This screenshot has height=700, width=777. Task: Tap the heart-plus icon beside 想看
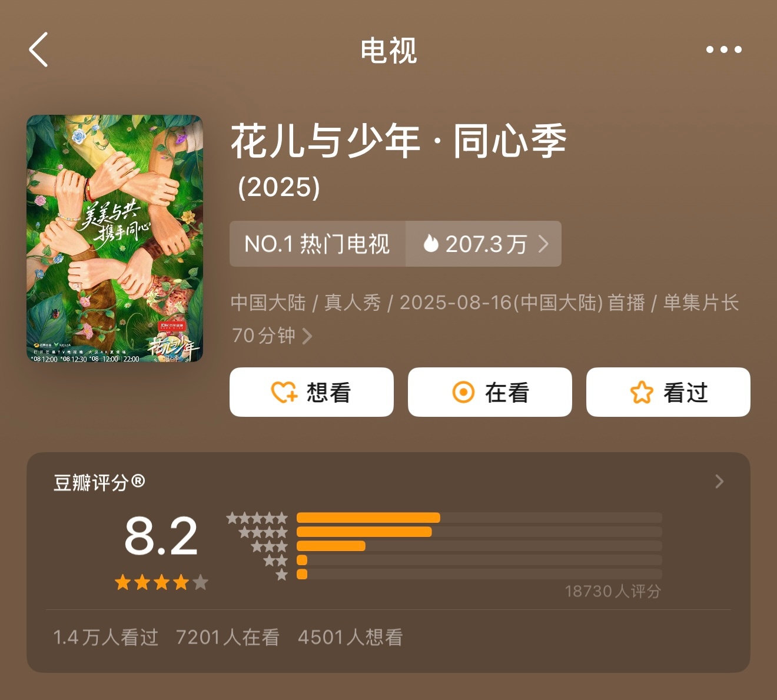coord(284,392)
